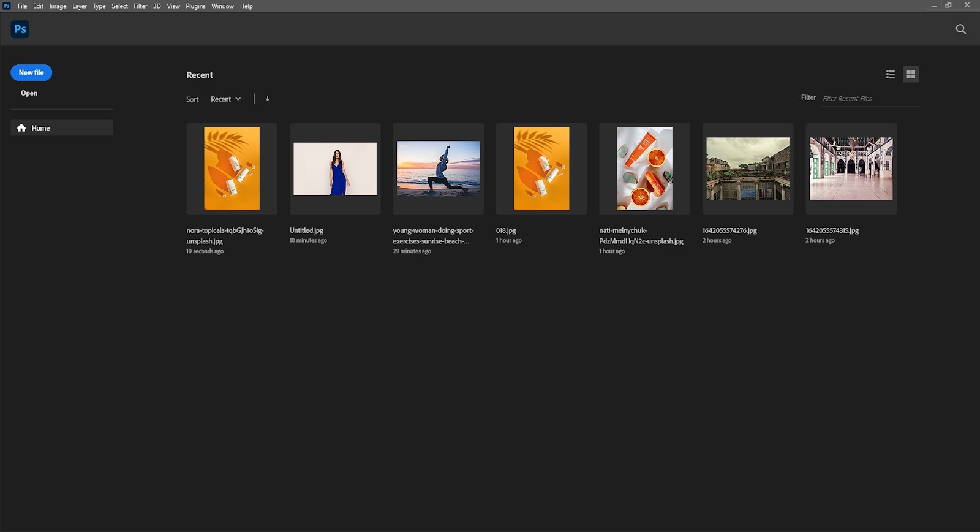Open the Help menu
Viewport: 980px width, 532px height.
246,6
